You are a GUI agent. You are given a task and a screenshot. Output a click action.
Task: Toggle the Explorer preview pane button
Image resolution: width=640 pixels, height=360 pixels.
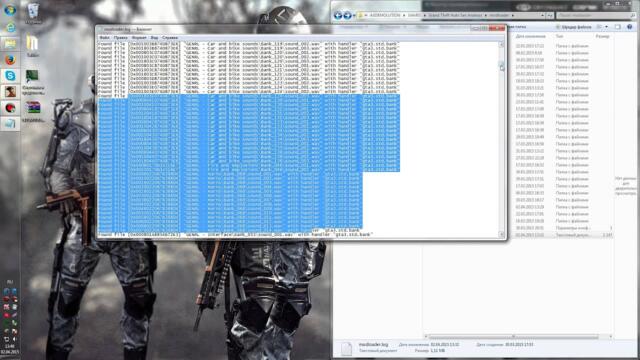click(x=618, y=27)
